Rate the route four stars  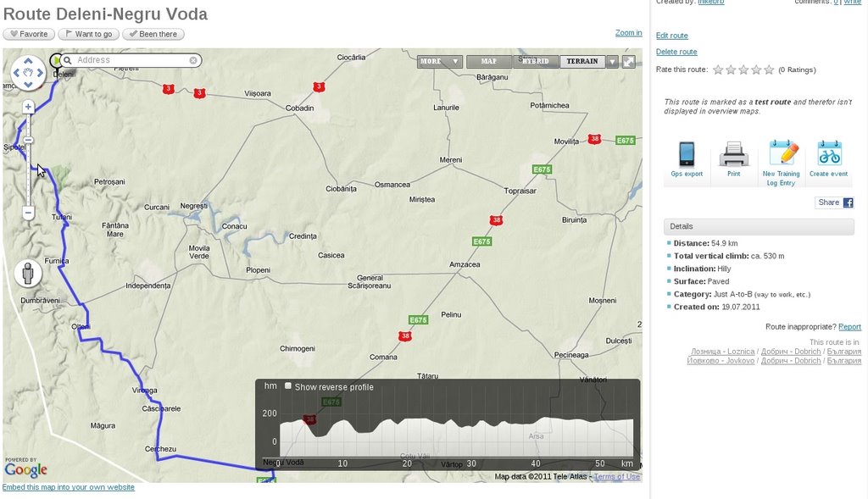tap(756, 69)
